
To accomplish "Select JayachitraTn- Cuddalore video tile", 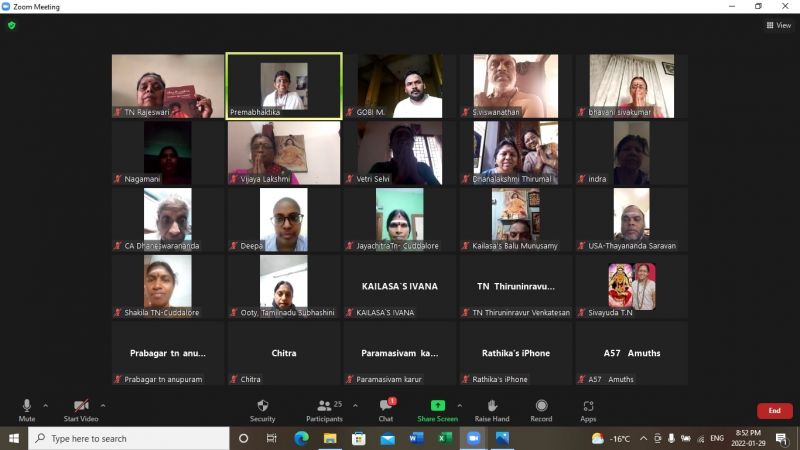I will (400, 220).
